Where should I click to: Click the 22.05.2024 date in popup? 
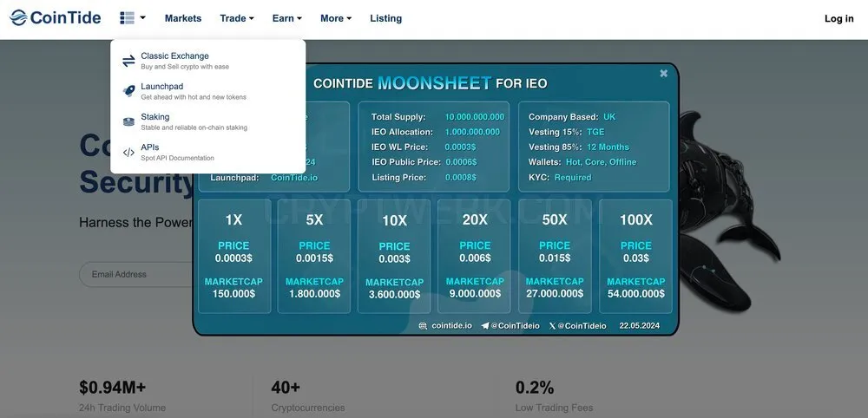[640, 326]
